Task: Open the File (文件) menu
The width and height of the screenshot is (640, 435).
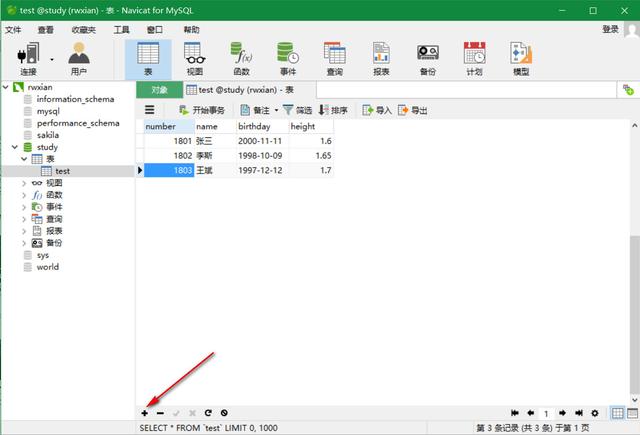Action: pos(13,30)
